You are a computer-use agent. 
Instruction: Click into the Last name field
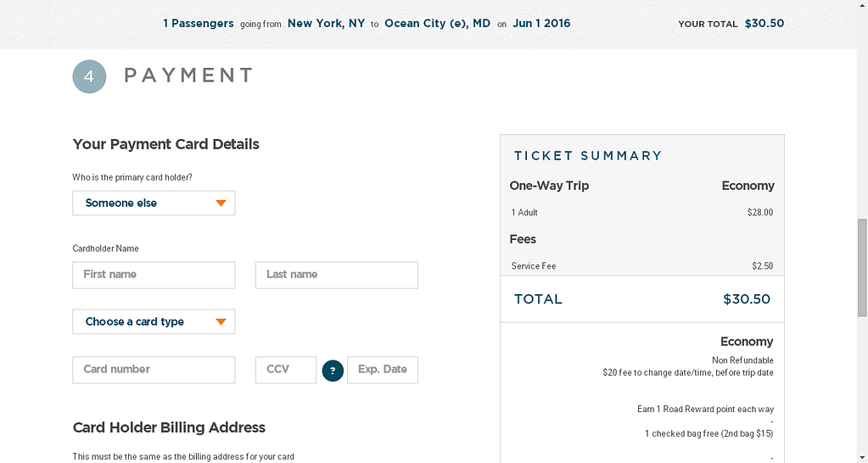336,275
